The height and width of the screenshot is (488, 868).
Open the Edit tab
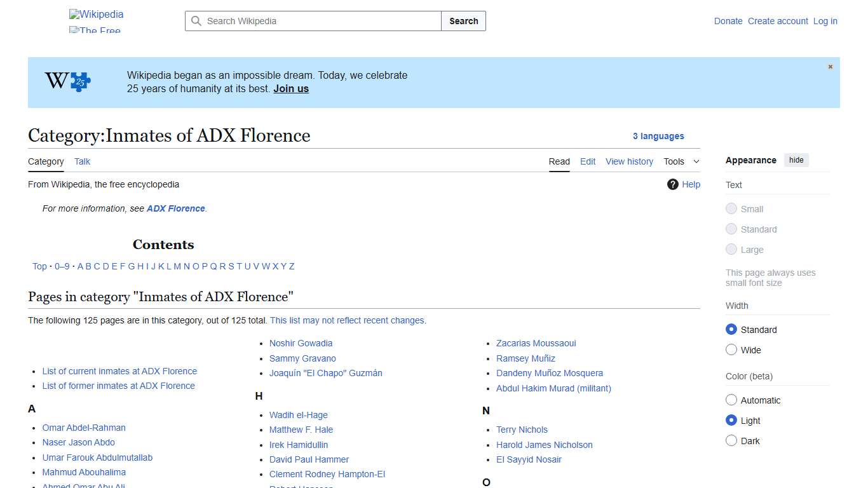pos(587,161)
